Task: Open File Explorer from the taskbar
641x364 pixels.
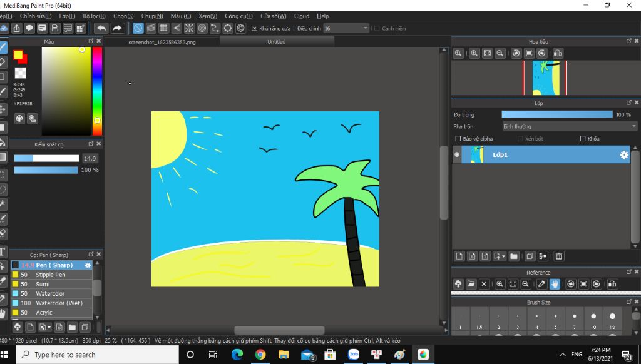Action: (x=284, y=354)
